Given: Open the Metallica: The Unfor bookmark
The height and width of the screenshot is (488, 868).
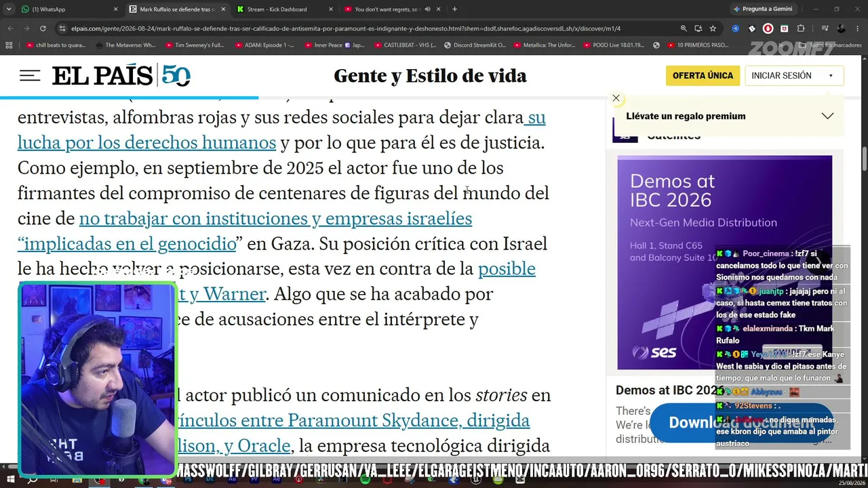Looking at the screenshot, I should click(545, 45).
